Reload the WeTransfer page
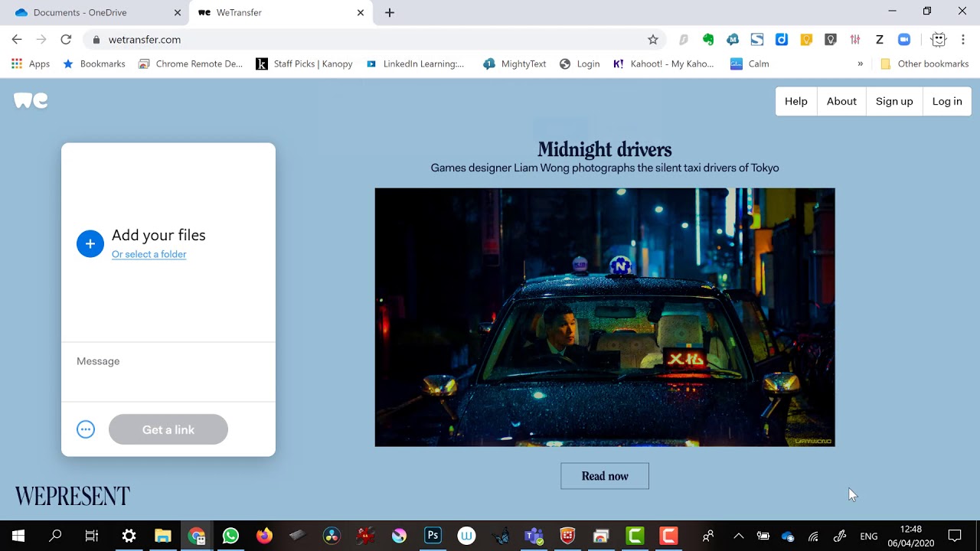Viewport: 980px width, 551px height. coord(66,40)
